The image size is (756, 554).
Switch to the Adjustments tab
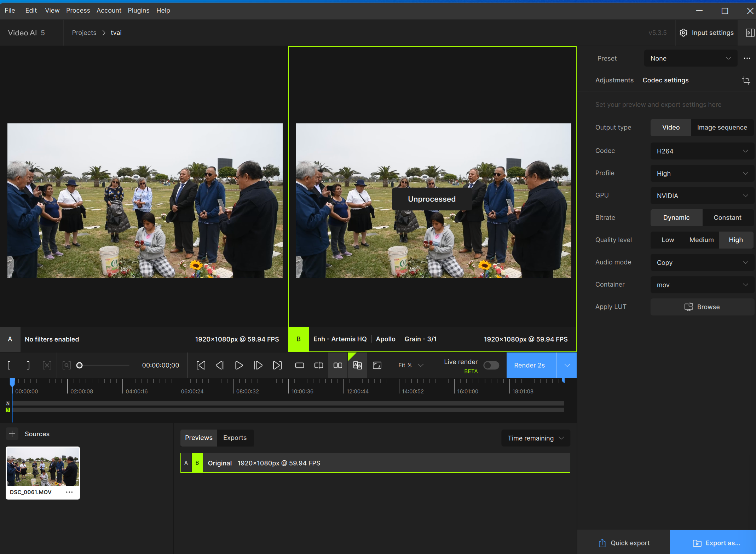pos(614,80)
